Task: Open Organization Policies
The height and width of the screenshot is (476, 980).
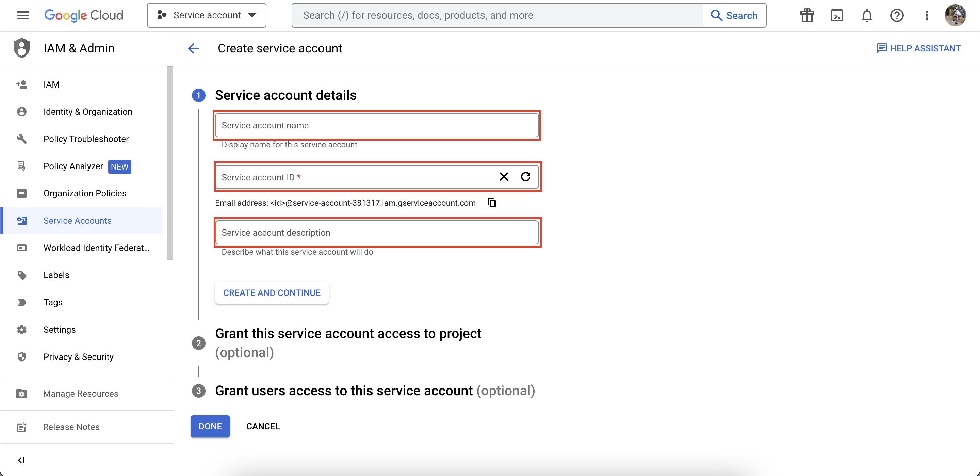Action: pos(82,193)
